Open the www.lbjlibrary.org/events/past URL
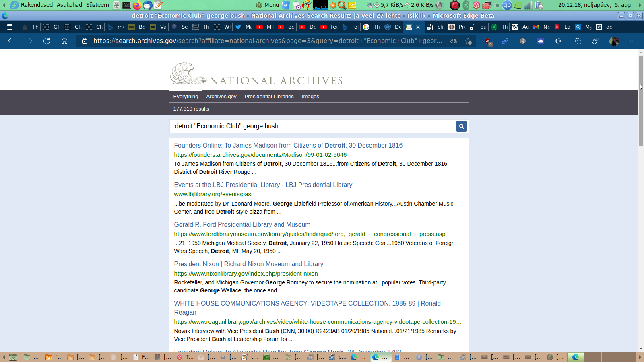The image size is (644, 362). (213, 194)
